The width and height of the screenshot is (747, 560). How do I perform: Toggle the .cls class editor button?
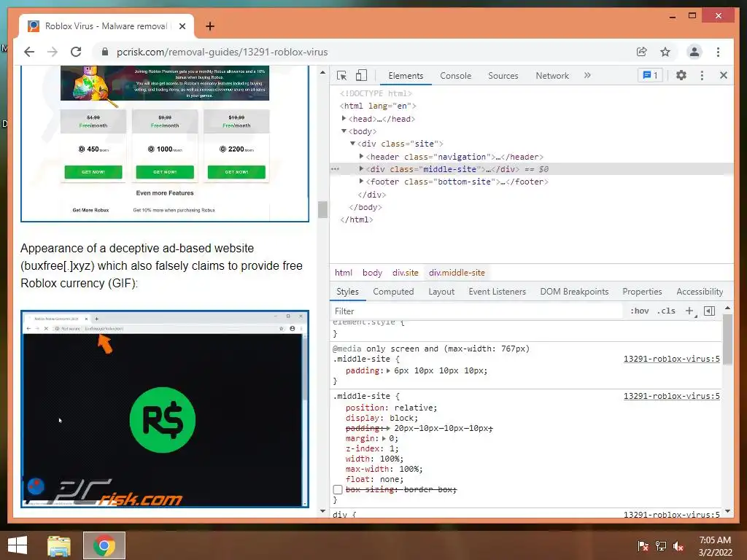[666, 311]
